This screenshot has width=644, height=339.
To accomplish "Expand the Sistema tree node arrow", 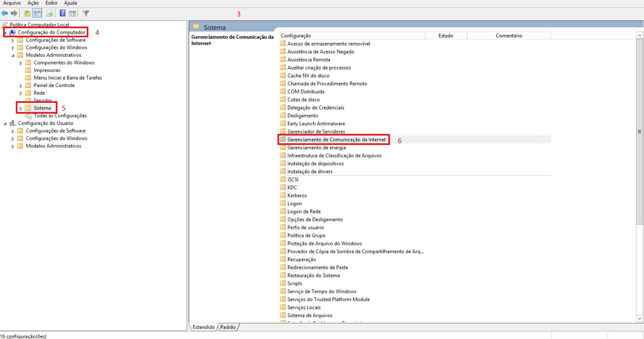I will (x=21, y=108).
